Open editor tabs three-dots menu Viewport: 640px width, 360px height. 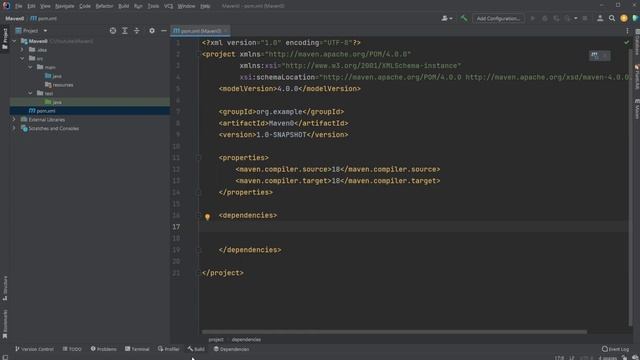point(627,31)
